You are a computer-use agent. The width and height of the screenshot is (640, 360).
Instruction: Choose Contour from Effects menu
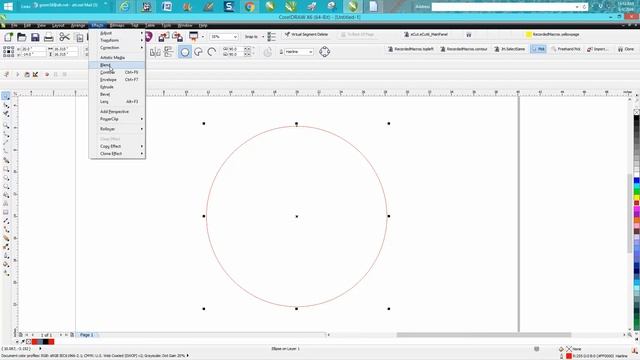point(117,72)
